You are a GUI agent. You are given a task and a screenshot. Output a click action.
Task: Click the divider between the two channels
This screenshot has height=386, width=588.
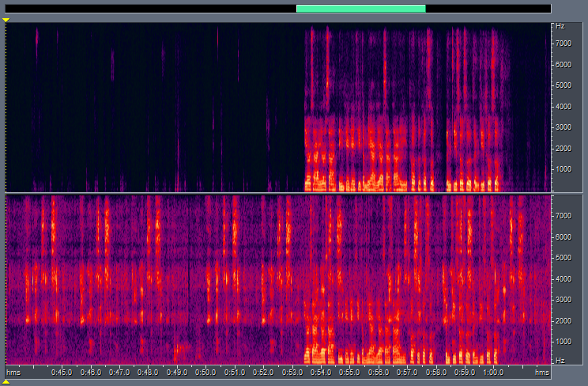277,193
